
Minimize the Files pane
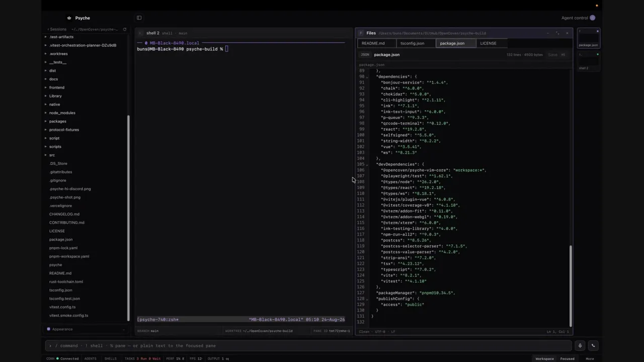click(x=547, y=33)
